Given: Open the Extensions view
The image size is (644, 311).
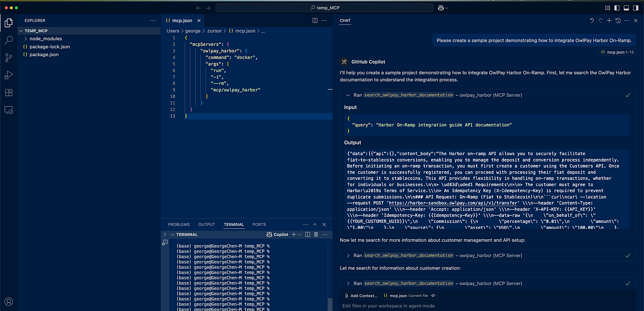Looking at the screenshot, I should pyautogui.click(x=8, y=93).
